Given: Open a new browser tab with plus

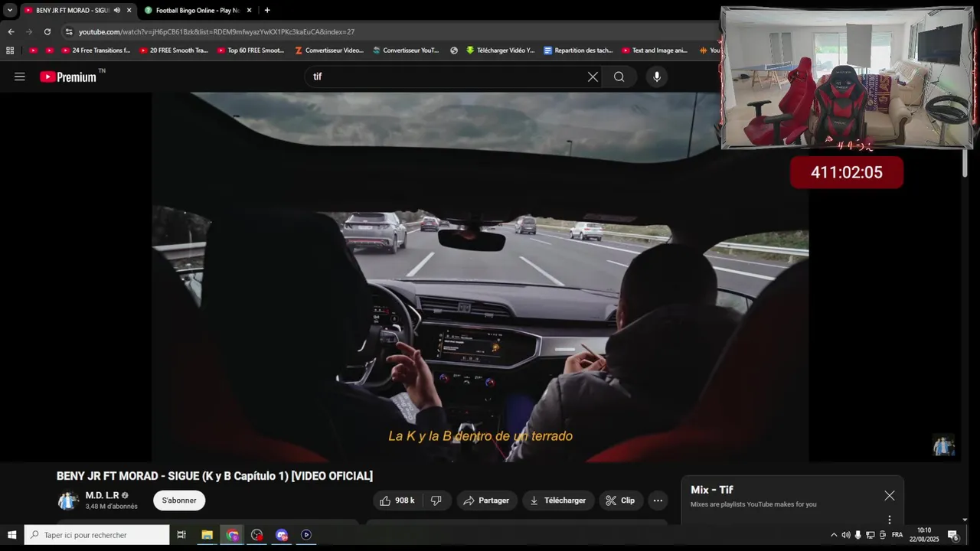Looking at the screenshot, I should [266, 10].
